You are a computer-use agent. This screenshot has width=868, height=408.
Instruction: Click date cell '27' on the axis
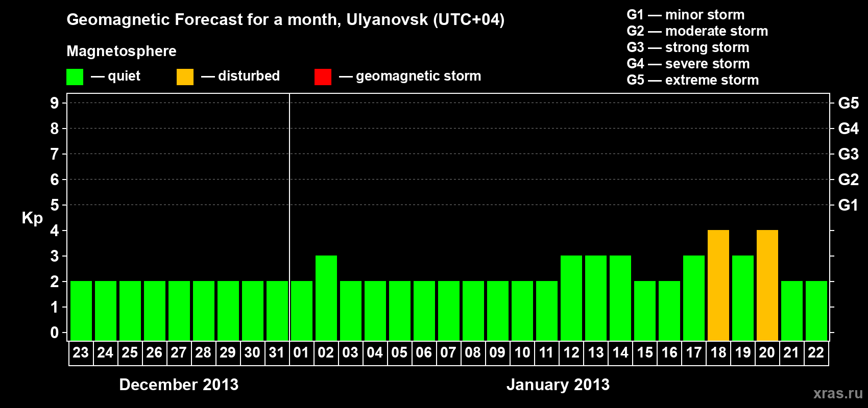[179, 353]
